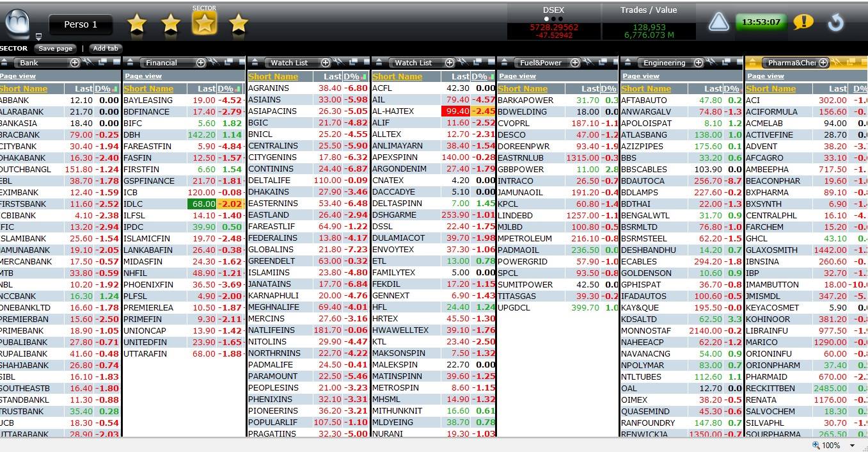Click the Trades / Value summary box

point(649,22)
